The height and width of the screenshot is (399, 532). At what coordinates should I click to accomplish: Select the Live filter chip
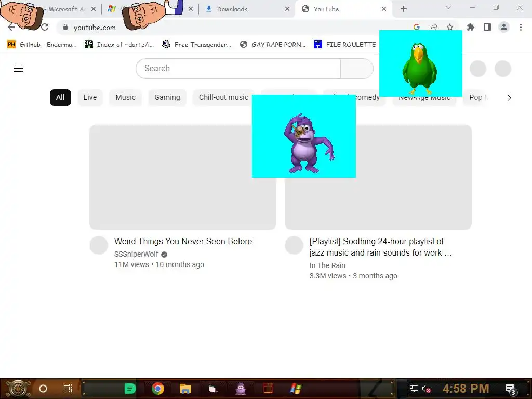[90, 97]
